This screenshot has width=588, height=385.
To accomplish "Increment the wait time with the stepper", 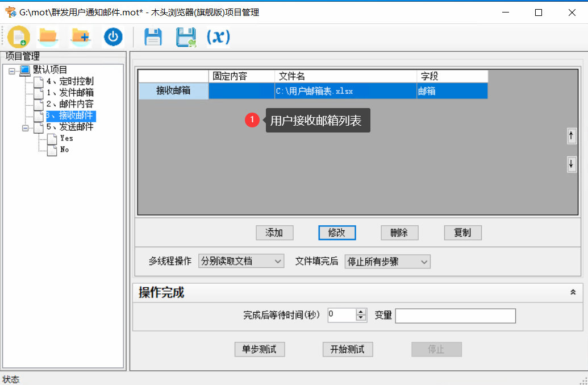I will (x=360, y=312).
